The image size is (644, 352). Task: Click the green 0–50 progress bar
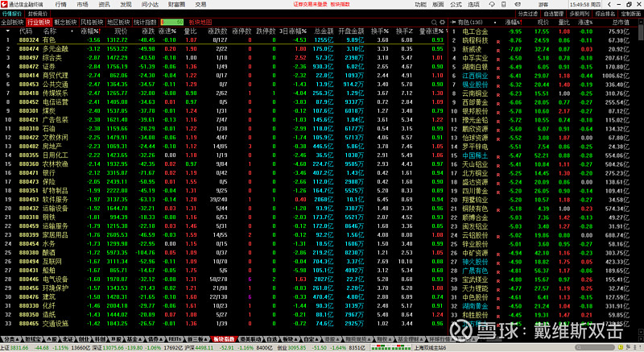click(x=171, y=23)
